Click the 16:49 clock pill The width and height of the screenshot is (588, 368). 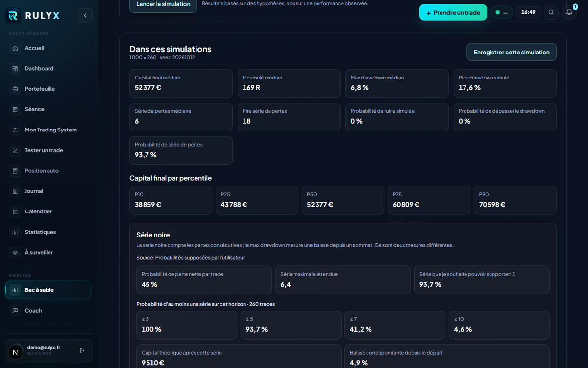(528, 12)
